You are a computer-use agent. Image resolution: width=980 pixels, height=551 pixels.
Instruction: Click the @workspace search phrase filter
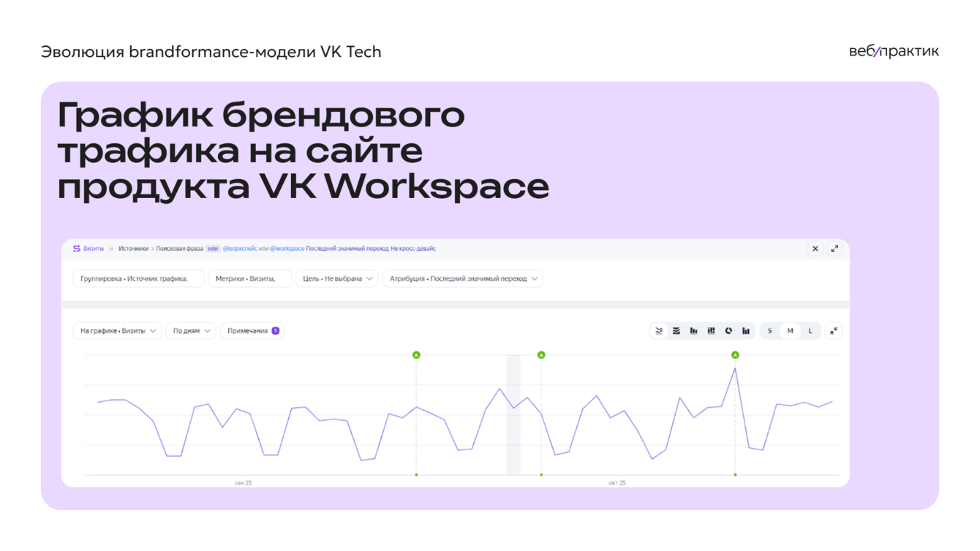287,248
